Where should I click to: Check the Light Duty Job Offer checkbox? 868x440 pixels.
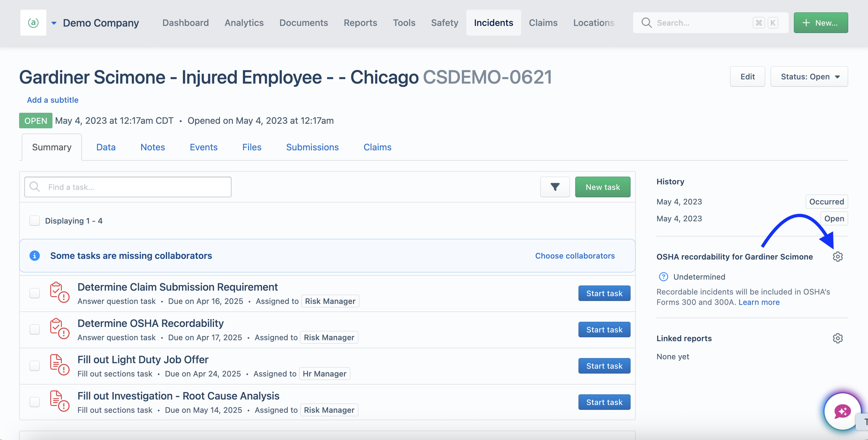[35, 365]
